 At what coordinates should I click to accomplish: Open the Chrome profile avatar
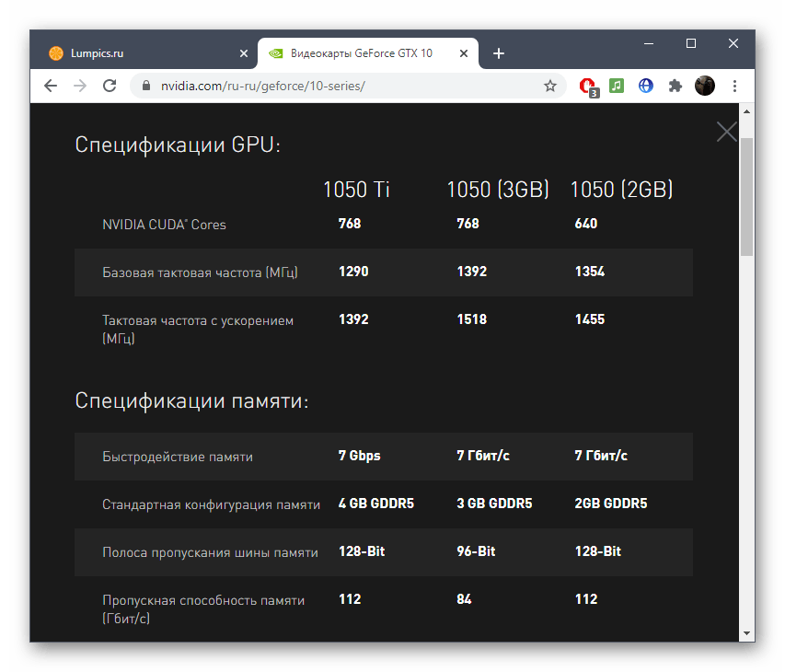click(x=705, y=86)
